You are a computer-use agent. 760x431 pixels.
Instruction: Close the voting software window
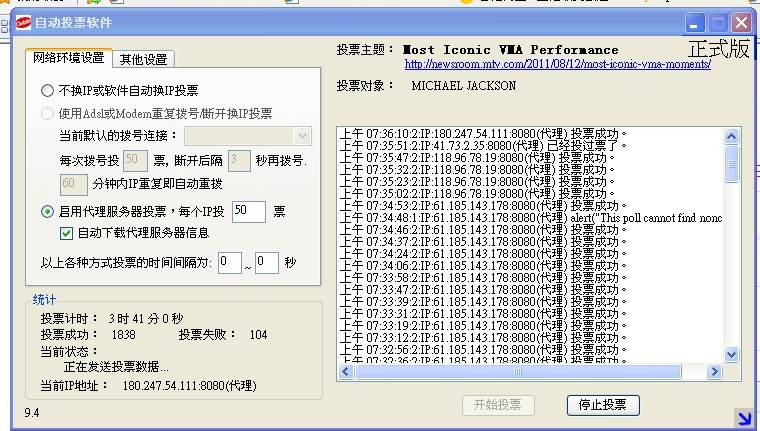coord(742,23)
